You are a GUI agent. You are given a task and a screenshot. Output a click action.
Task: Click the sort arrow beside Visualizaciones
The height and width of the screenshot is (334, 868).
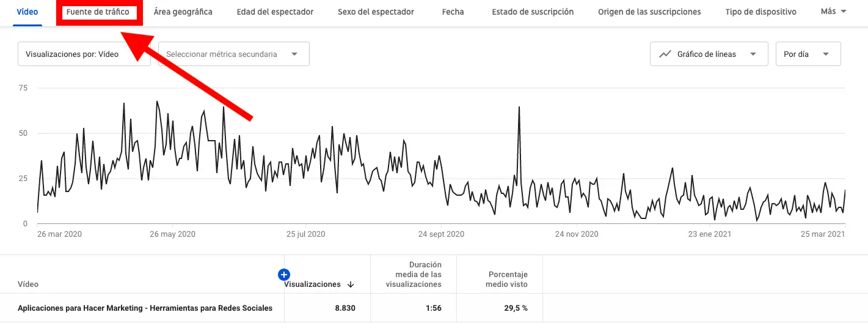(351, 284)
